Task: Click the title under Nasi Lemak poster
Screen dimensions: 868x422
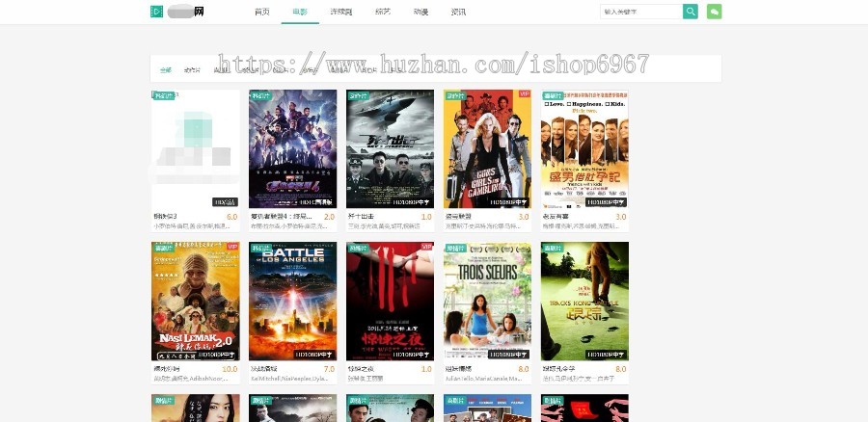Action: point(167,369)
